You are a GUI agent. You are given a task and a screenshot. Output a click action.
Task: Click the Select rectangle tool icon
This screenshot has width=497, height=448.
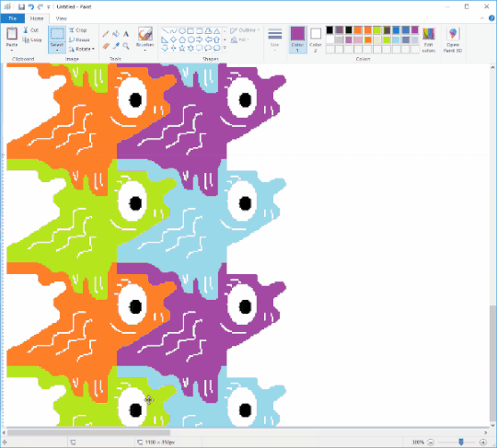pos(57,34)
